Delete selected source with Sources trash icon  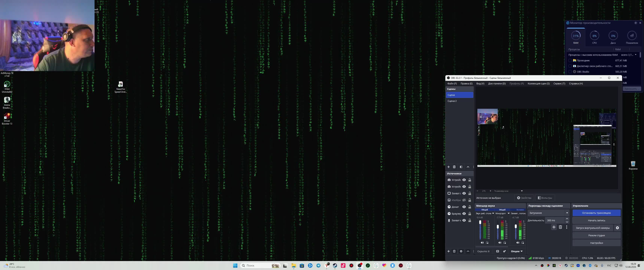click(x=454, y=251)
